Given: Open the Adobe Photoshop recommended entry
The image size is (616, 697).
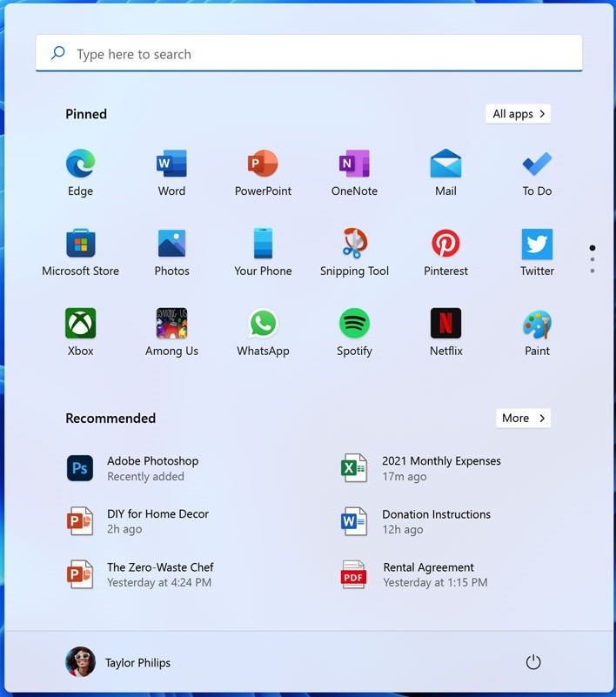Looking at the screenshot, I should click(x=133, y=468).
